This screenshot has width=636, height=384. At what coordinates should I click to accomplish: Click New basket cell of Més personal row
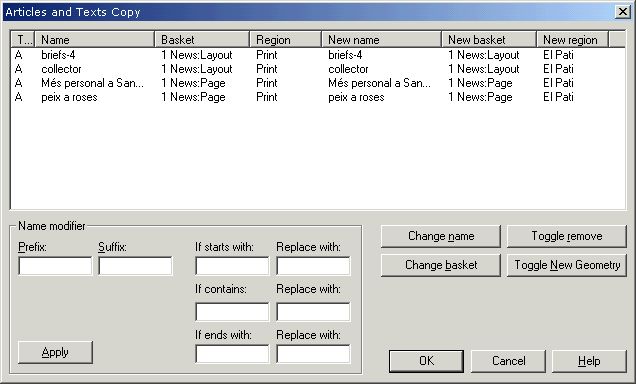pyautogui.click(x=480, y=83)
